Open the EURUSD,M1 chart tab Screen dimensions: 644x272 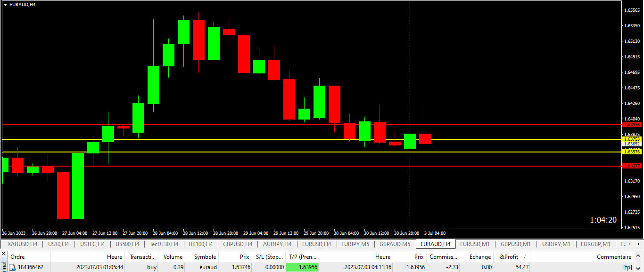coord(475,244)
